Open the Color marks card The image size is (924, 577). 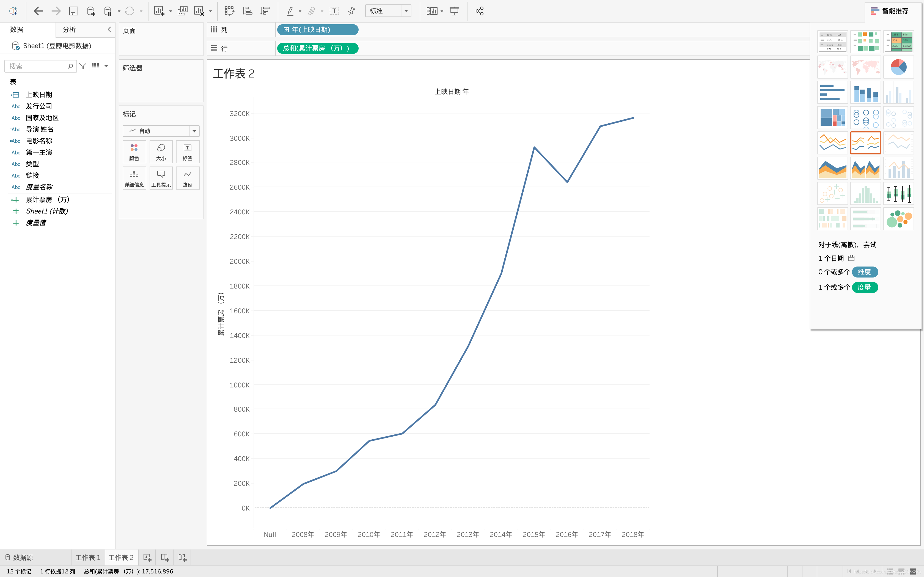pos(134,151)
